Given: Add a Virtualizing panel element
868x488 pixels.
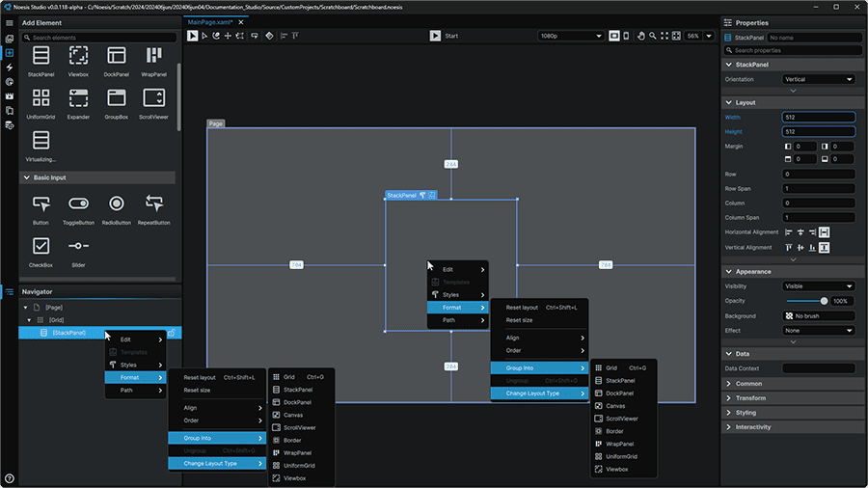Looking at the screenshot, I should [41, 146].
